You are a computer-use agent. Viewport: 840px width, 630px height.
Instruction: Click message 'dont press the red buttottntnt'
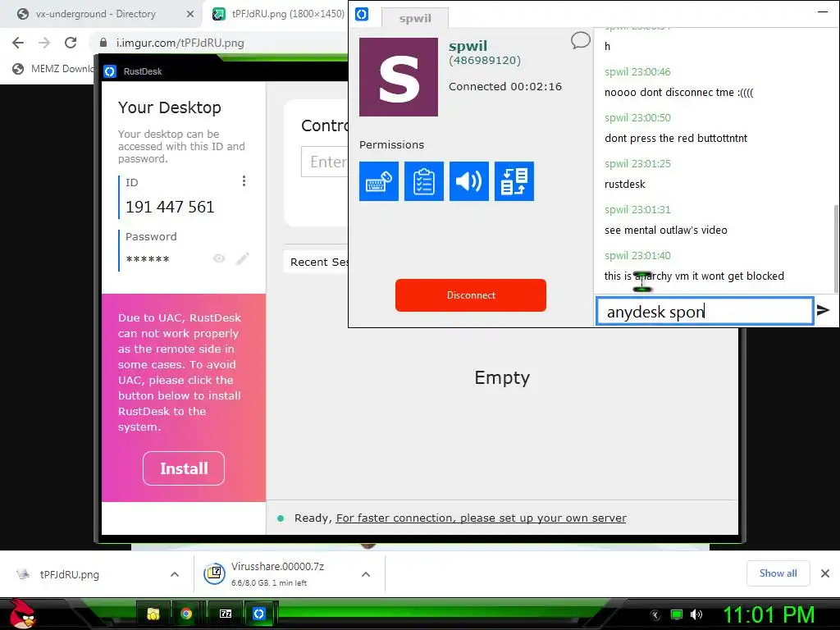click(676, 138)
